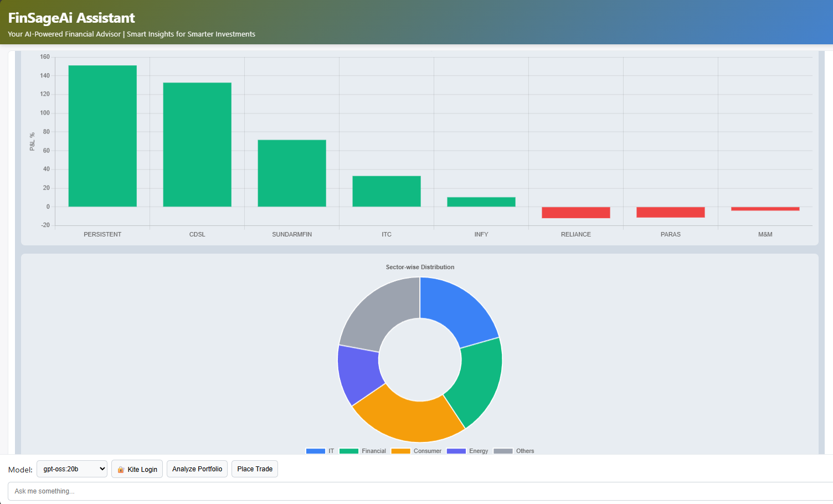833x504 pixels.
Task: Select the Energy legend color swatch
Action: click(x=457, y=451)
